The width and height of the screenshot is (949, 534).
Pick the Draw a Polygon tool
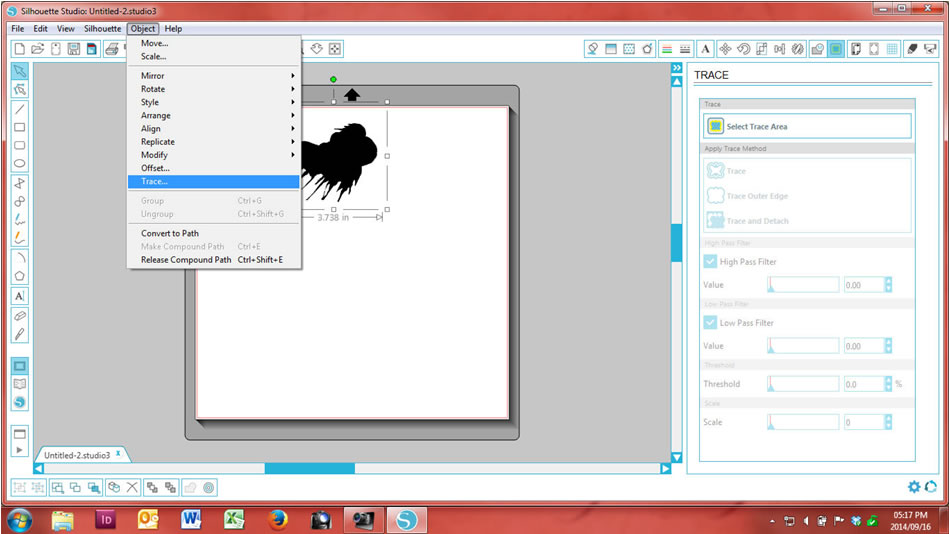pyautogui.click(x=19, y=183)
